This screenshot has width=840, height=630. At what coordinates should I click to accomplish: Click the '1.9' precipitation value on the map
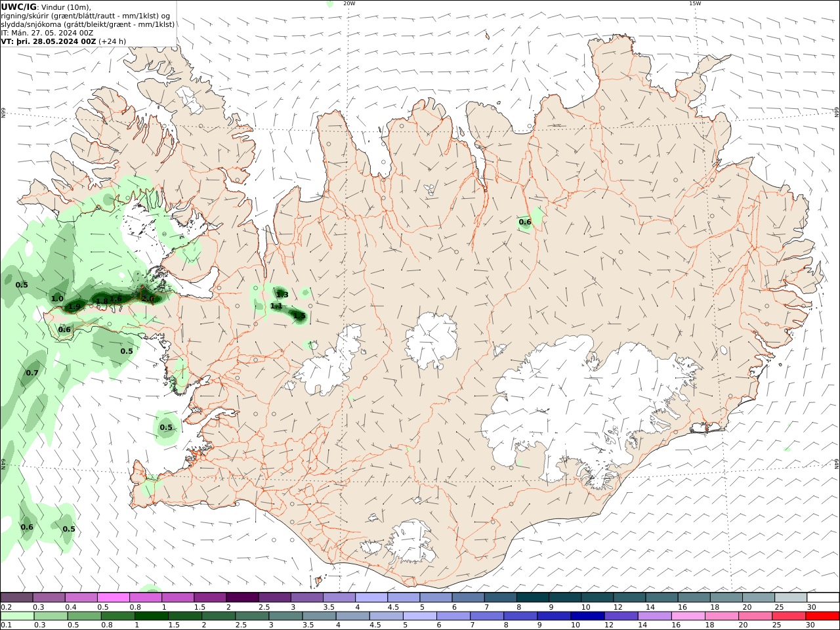(74, 306)
